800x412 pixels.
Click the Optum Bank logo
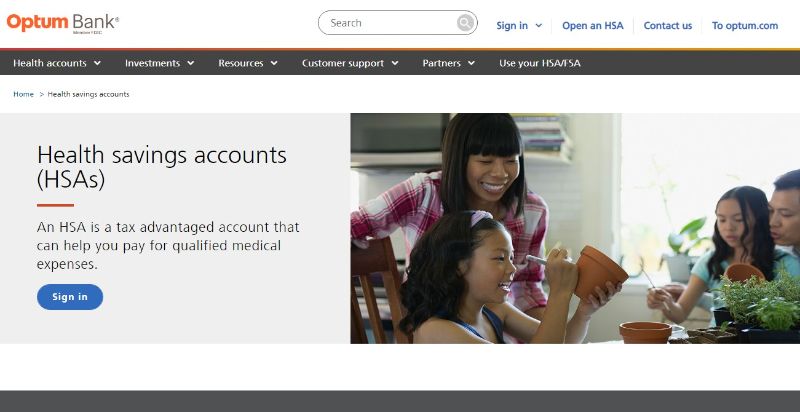click(63, 24)
